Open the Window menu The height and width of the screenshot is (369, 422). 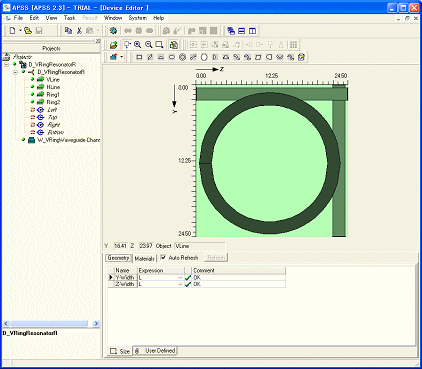coord(113,18)
